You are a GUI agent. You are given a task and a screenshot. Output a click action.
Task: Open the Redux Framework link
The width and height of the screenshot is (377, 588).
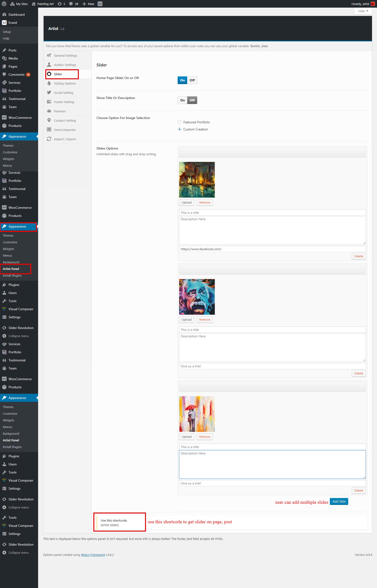93,555
